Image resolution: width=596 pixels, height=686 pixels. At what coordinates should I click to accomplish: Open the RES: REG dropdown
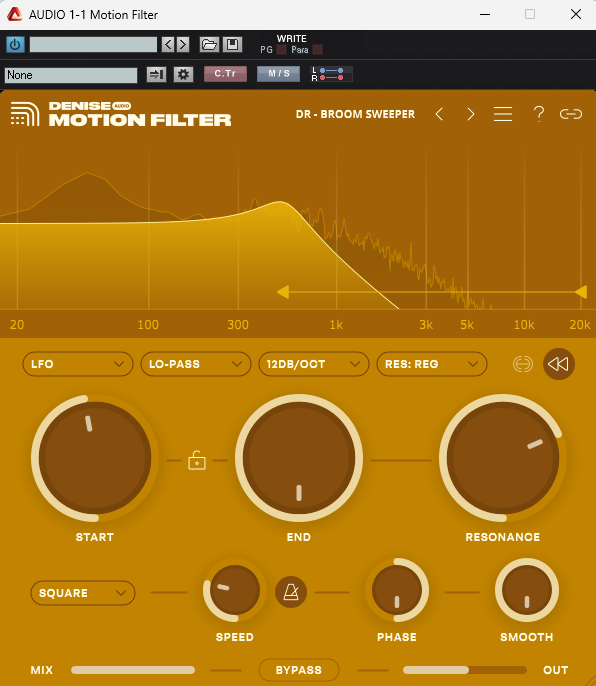432,364
